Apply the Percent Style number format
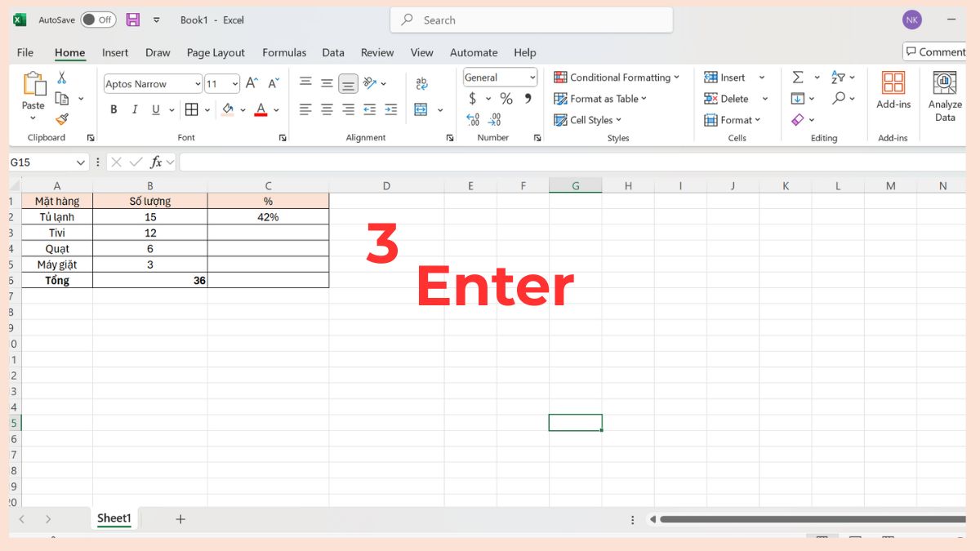Viewport: 980px width, 551px height. coord(506,99)
